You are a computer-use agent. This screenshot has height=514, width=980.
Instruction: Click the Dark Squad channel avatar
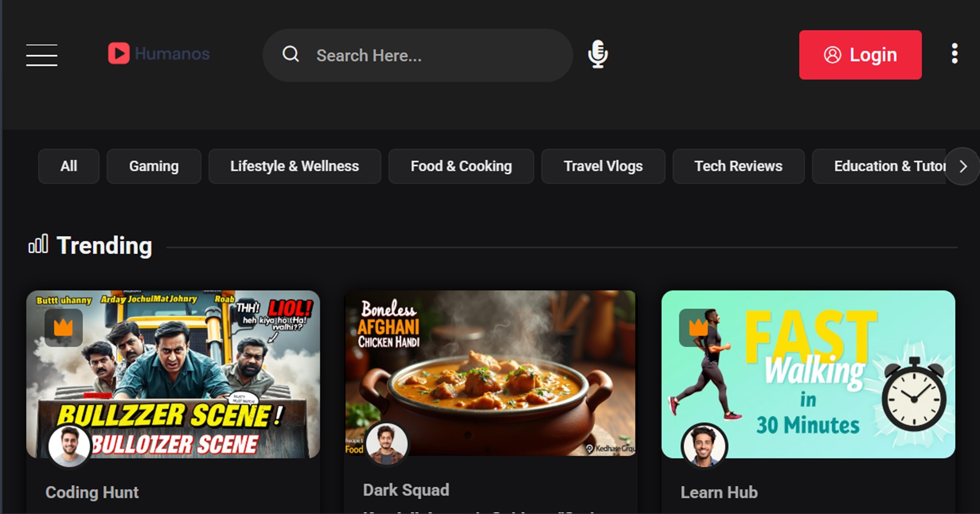pyautogui.click(x=386, y=444)
